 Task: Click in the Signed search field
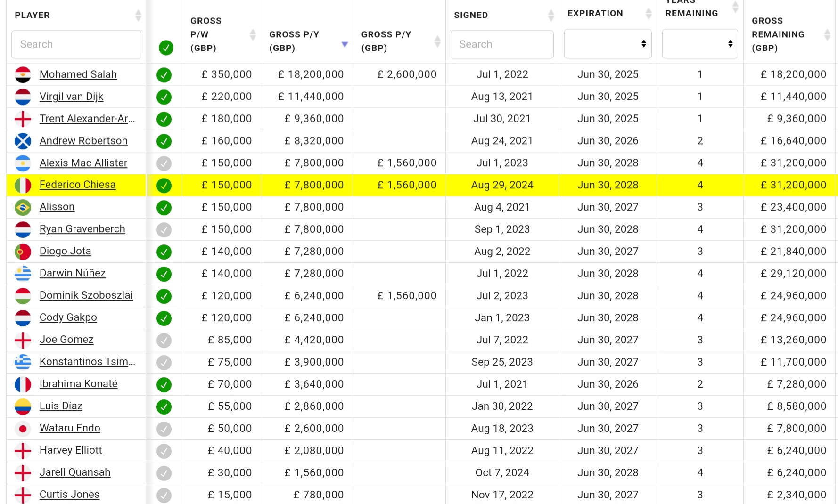[x=502, y=44]
